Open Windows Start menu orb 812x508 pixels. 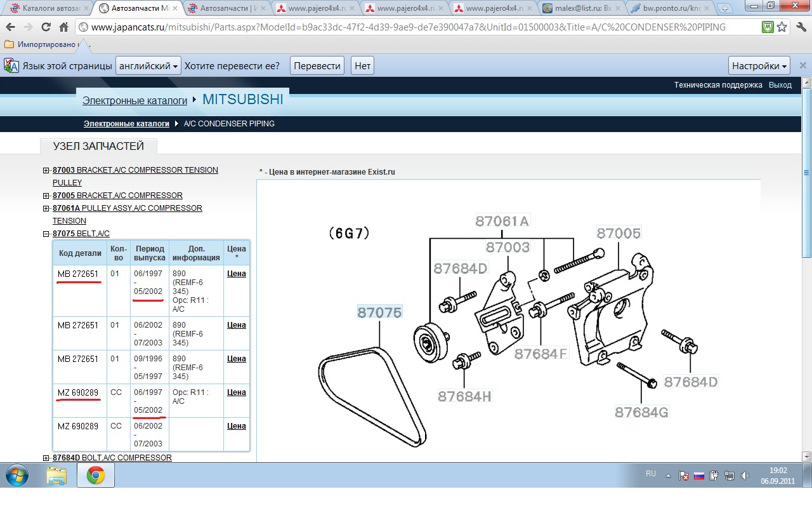point(17,474)
